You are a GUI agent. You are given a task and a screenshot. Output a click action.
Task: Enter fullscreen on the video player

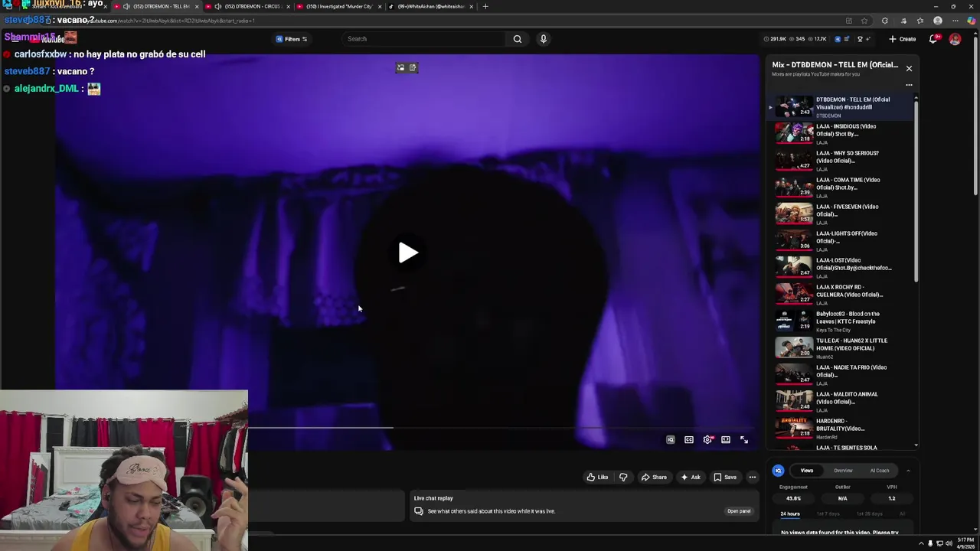click(744, 440)
